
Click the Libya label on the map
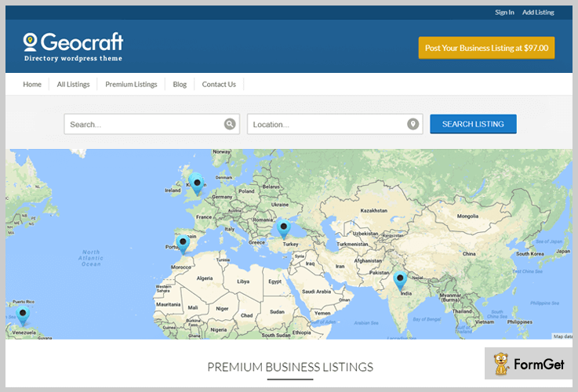coord(243,281)
